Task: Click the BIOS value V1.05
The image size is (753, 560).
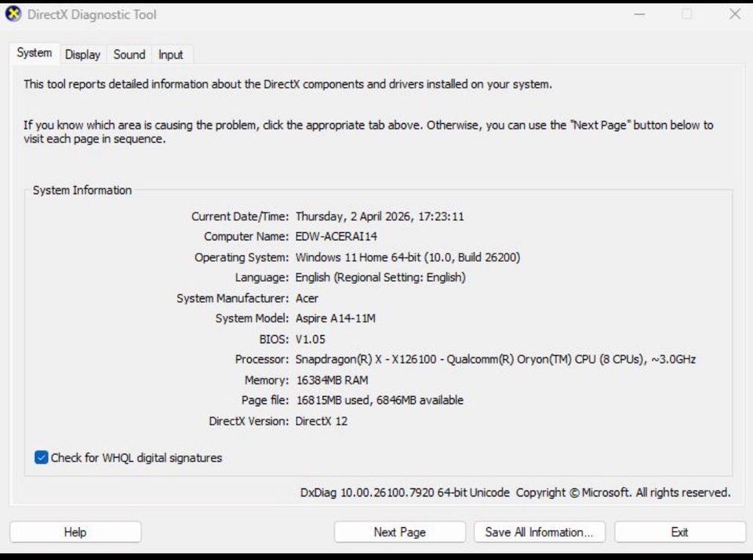Action: coord(311,339)
